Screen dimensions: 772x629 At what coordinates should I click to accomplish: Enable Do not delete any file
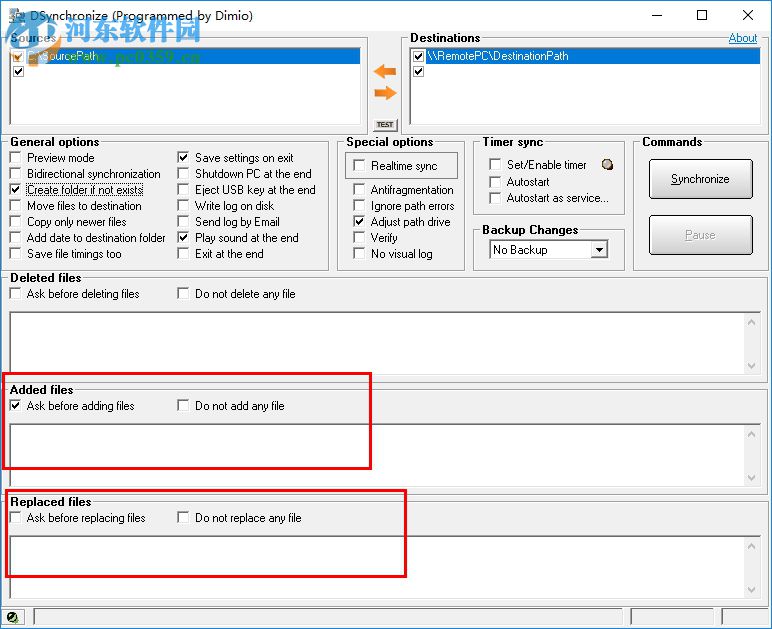[x=183, y=293]
